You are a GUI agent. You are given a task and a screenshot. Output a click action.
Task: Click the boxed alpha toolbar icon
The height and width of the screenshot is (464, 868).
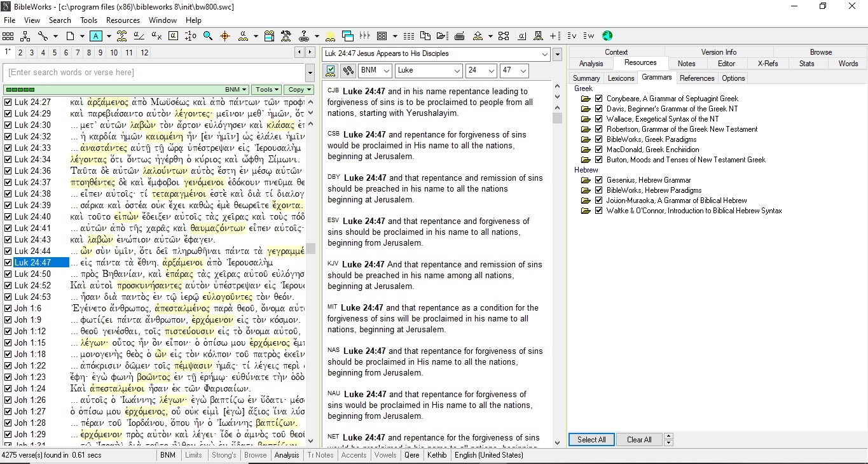tap(173, 36)
